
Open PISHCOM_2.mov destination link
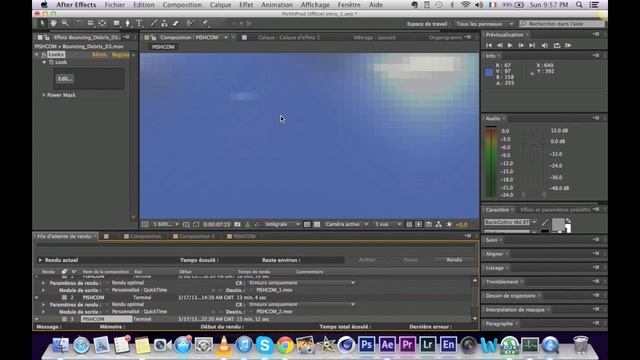[274, 312]
